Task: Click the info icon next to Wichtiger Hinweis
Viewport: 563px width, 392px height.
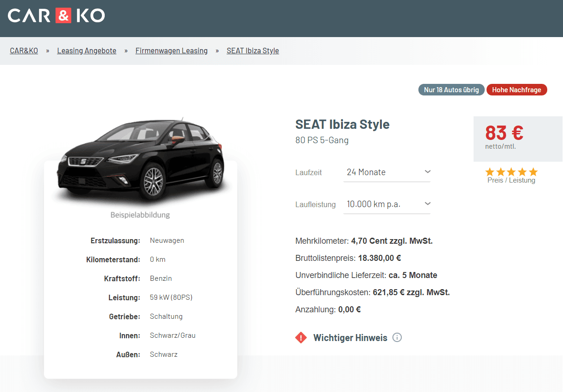Action: [x=397, y=337]
